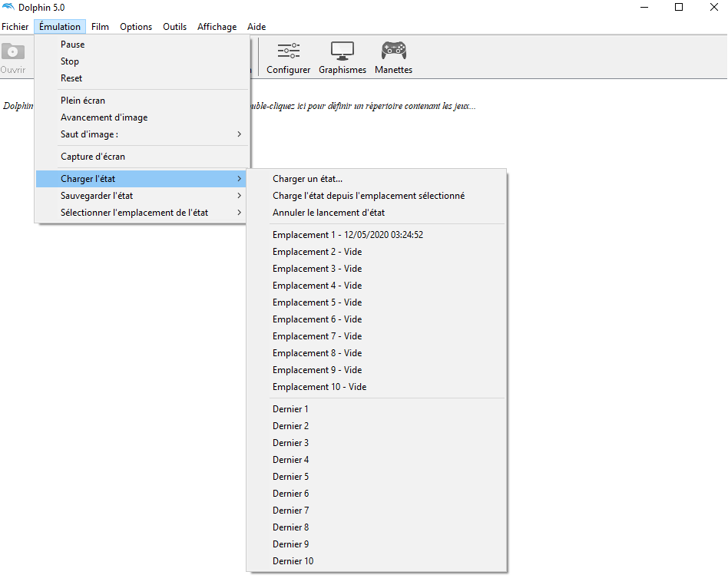Select Dernier 1 state
This screenshot has height=585, width=728.
click(x=376, y=409)
